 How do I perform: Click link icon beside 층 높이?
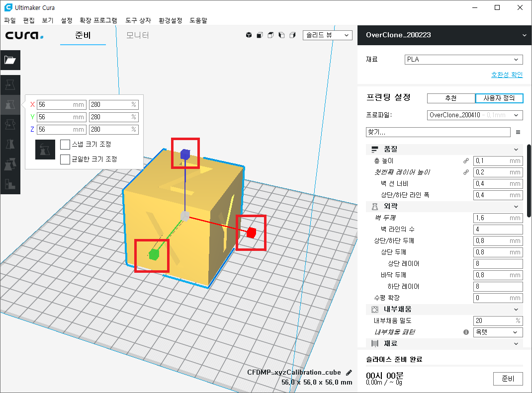click(466, 160)
